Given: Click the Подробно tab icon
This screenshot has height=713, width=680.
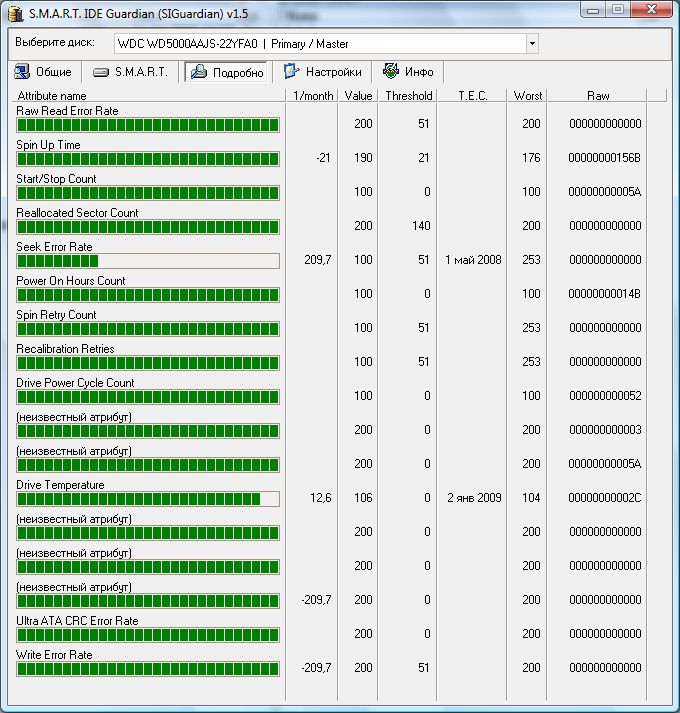Looking at the screenshot, I should coord(197,72).
